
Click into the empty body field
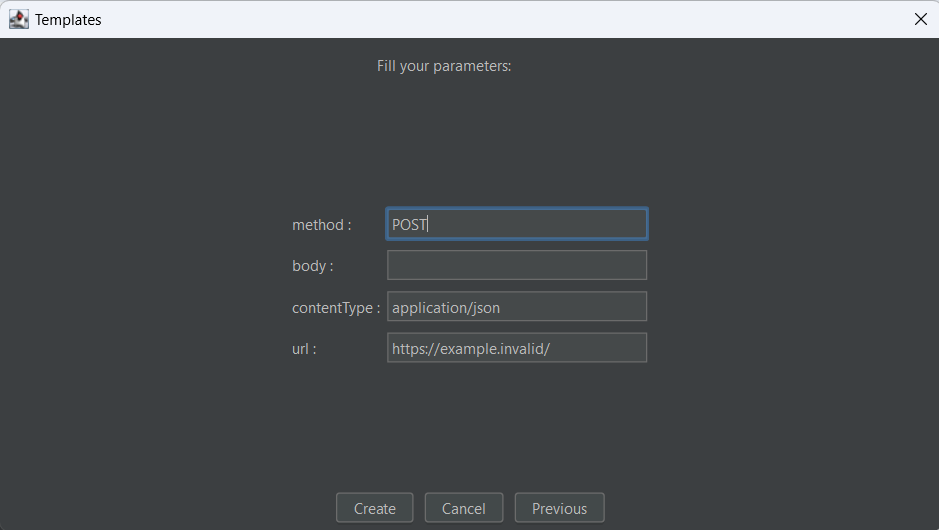click(x=516, y=265)
